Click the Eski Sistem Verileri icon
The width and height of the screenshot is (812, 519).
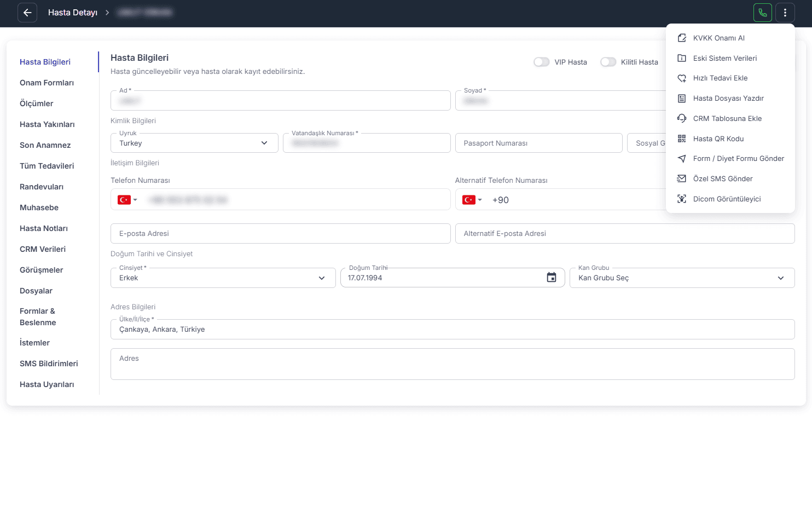coord(682,58)
